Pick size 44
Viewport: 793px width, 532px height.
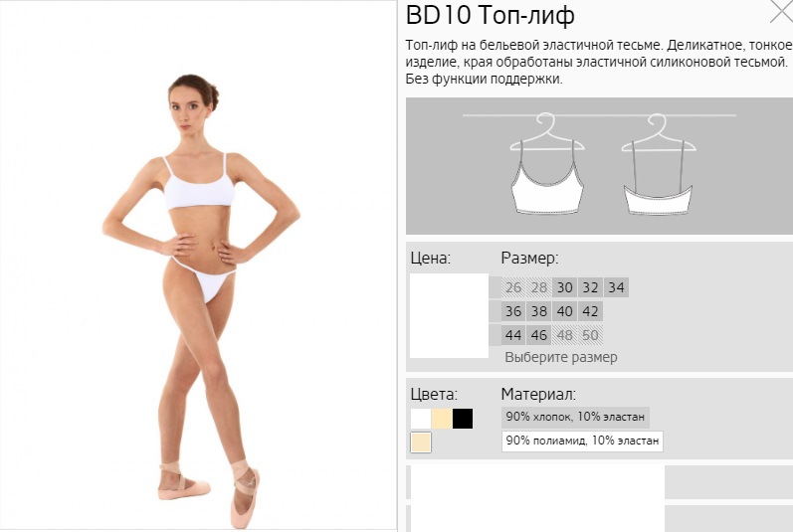(512, 335)
